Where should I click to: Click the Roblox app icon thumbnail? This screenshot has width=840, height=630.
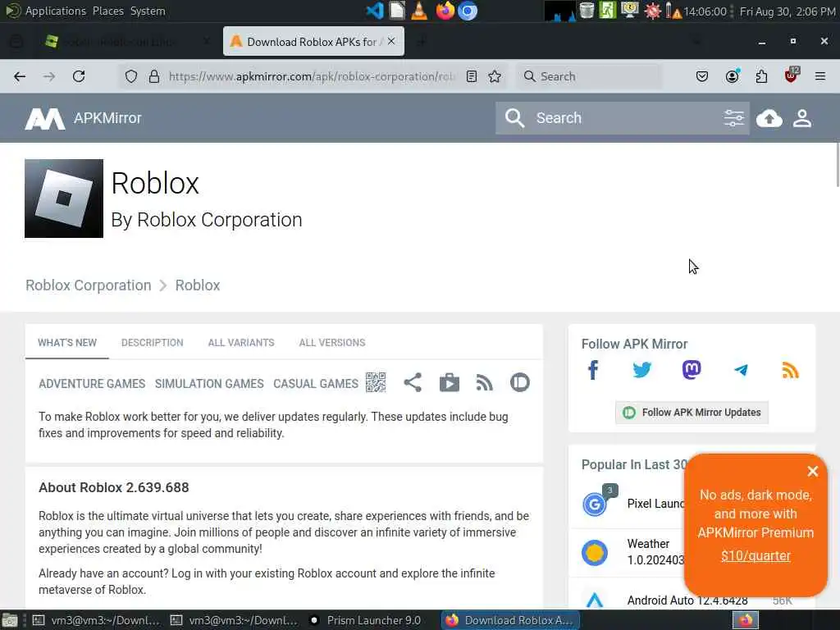click(x=64, y=199)
